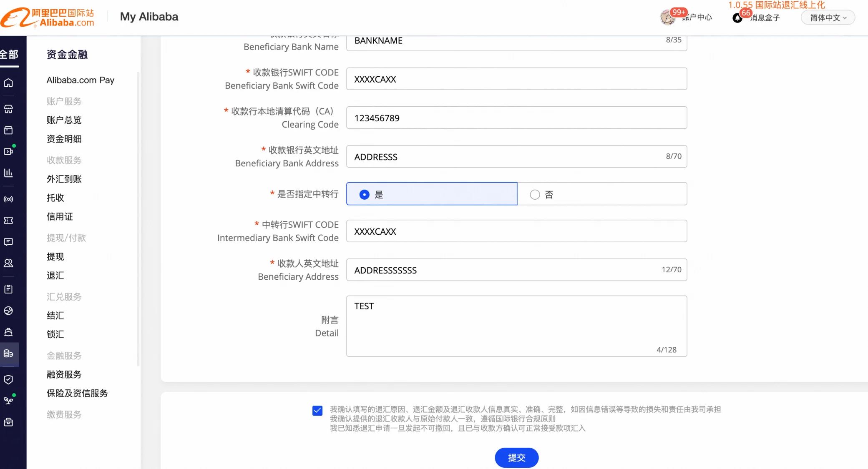Uncheck the confirmation agreement checkbox
Image resolution: width=868 pixels, height=469 pixels.
point(317,410)
